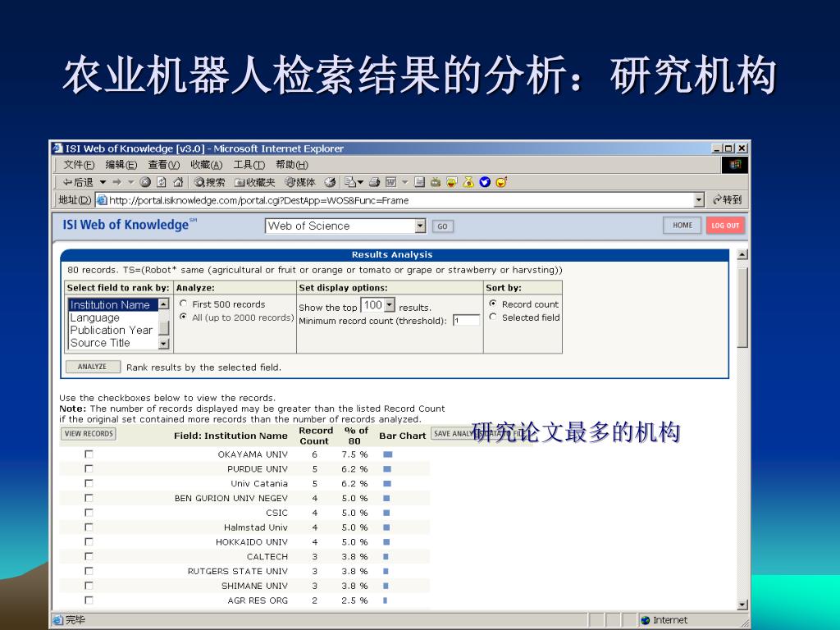Image resolution: width=840 pixels, height=630 pixels.
Task: Click the OKAYAMA UNIV bar chart bar
Action: [388, 454]
